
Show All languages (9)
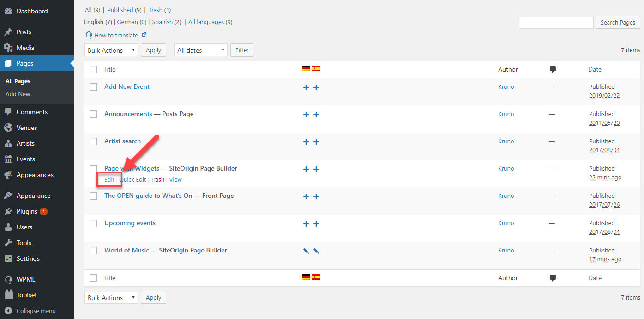pyautogui.click(x=211, y=22)
